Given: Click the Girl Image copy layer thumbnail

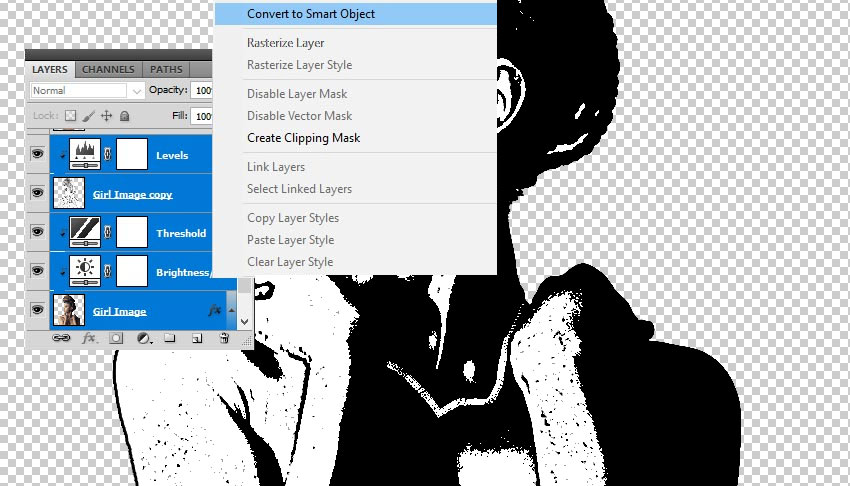Looking at the screenshot, I should [69, 193].
